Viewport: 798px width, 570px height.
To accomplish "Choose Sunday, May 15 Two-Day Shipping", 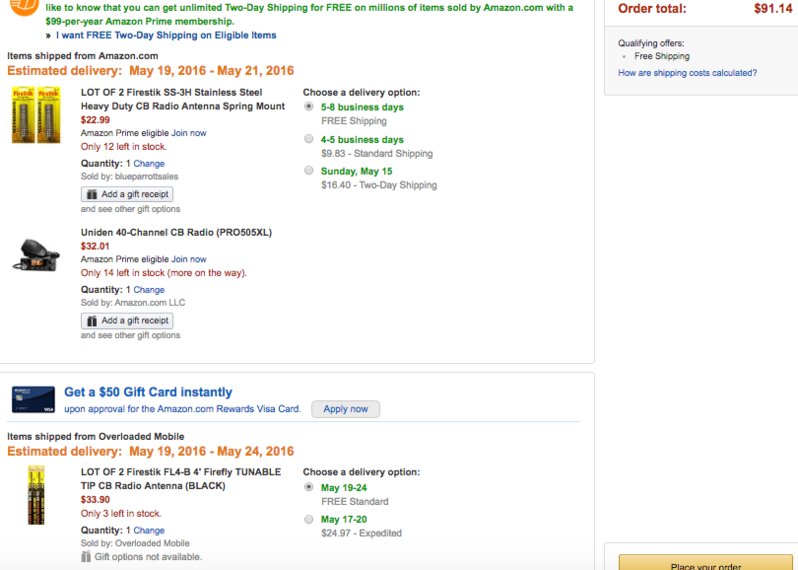I will coord(308,170).
